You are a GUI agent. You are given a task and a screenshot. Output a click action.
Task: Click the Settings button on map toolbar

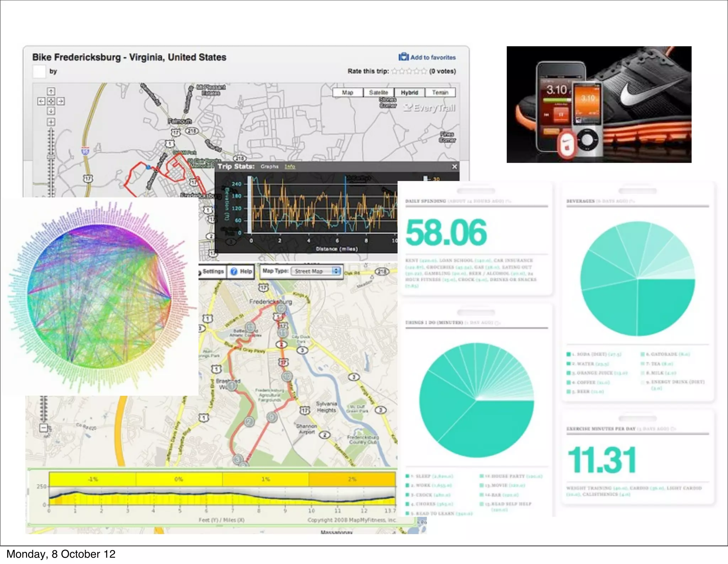213,272
